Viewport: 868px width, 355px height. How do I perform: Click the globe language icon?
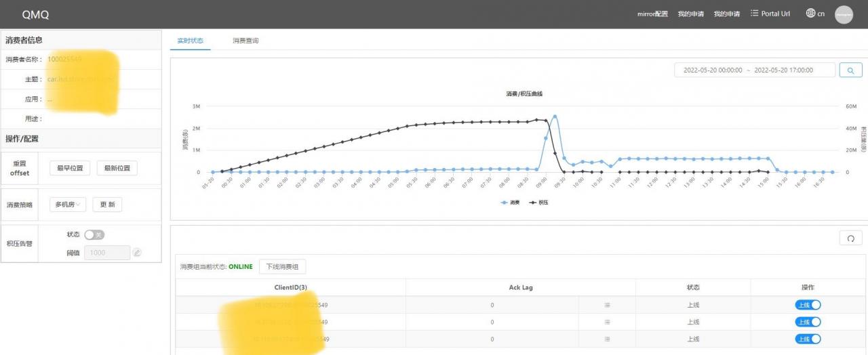pyautogui.click(x=810, y=14)
